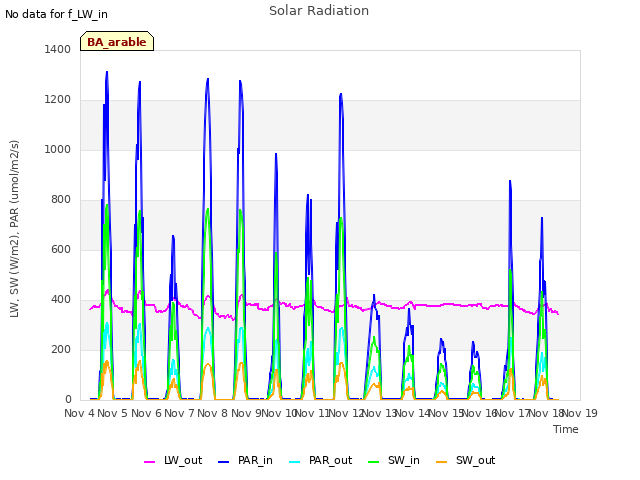The width and height of the screenshot is (640, 480).
Task: Toggle the SW_out legend entry
Action: pyautogui.click(x=465, y=460)
